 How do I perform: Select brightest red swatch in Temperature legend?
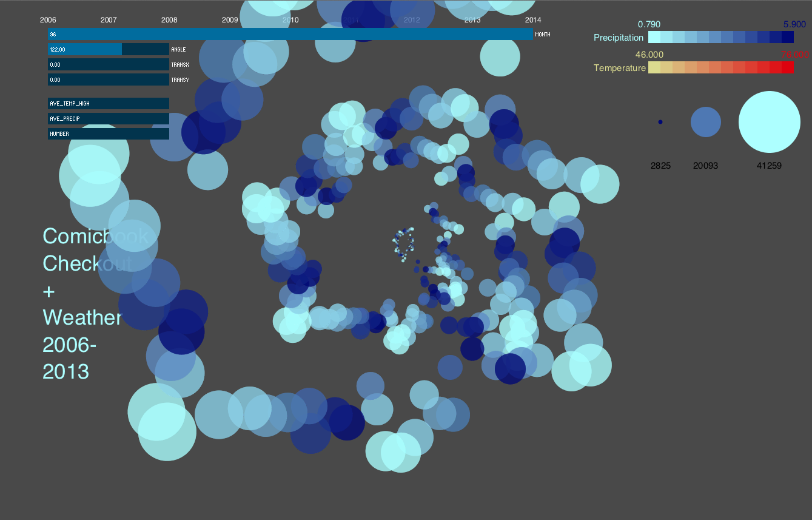pyautogui.click(x=788, y=68)
